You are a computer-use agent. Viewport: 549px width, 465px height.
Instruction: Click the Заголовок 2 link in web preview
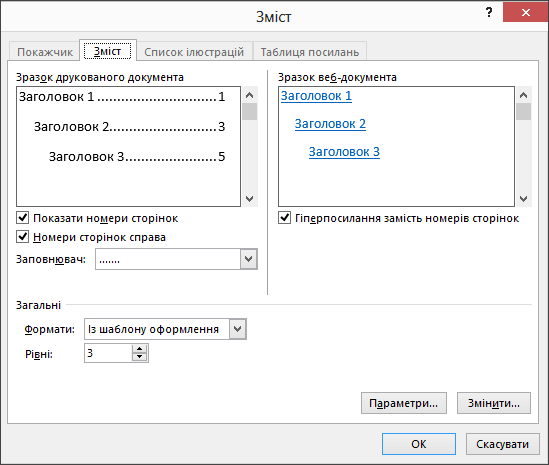pyautogui.click(x=330, y=124)
